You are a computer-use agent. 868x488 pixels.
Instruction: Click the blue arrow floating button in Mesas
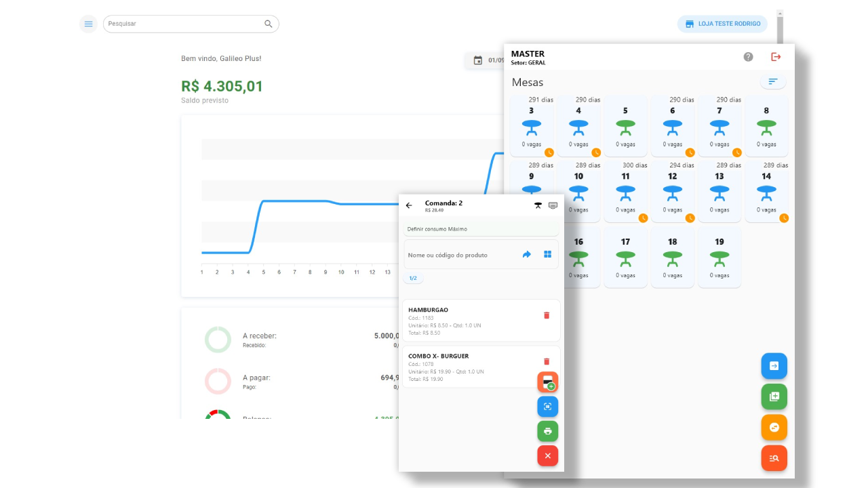[774, 366]
